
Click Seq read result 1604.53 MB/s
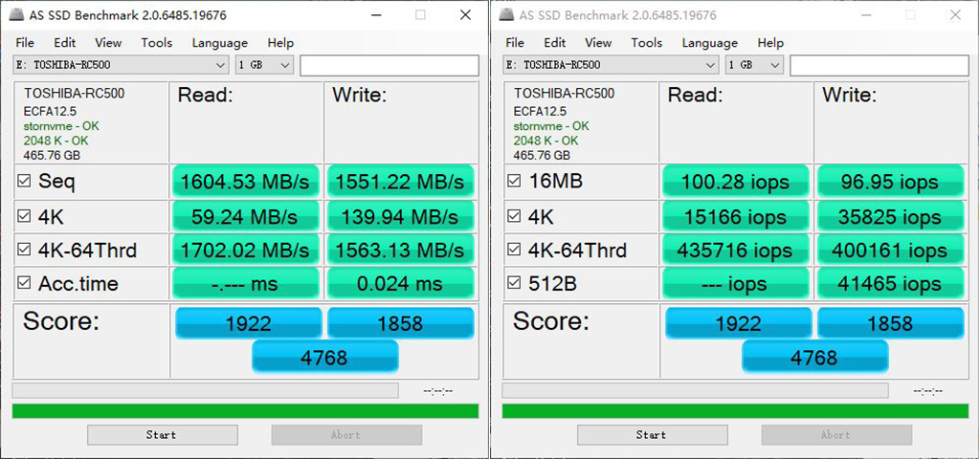pyautogui.click(x=245, y=182)
